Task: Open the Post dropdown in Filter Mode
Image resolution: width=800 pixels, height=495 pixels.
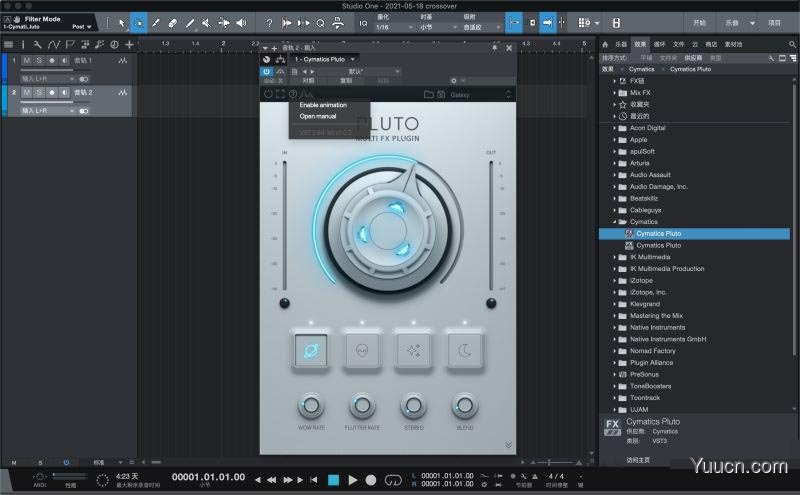Action: point(81,27)
